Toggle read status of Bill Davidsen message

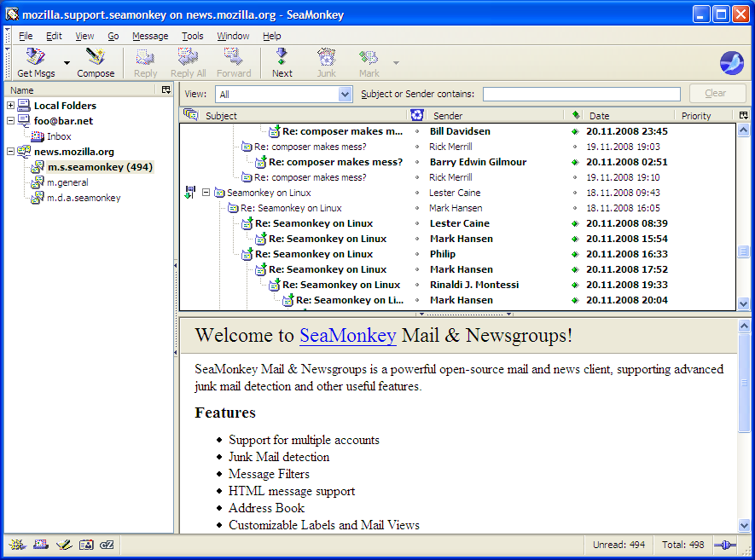point(575,131)
